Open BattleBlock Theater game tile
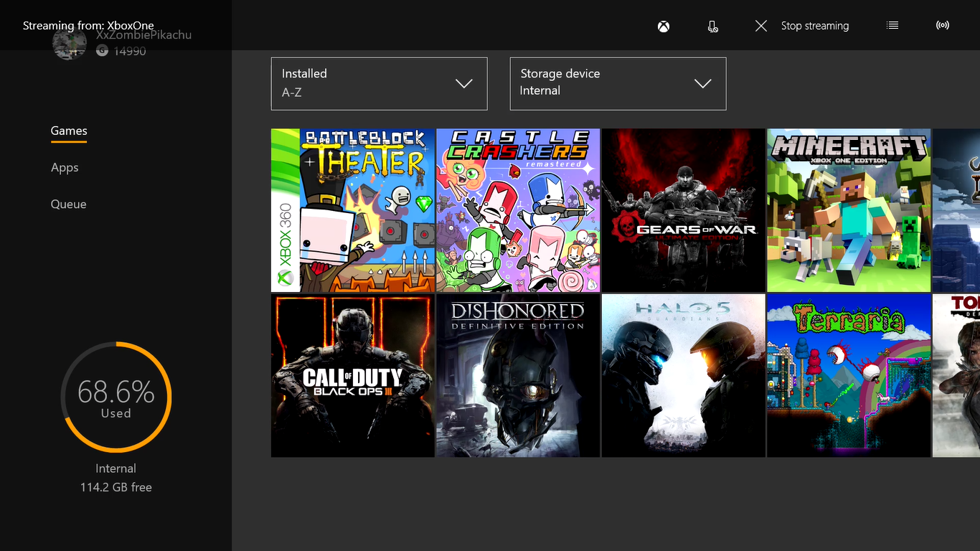This screenshot has height=551, width=980. pyautogui.click(x=353, y=210)
